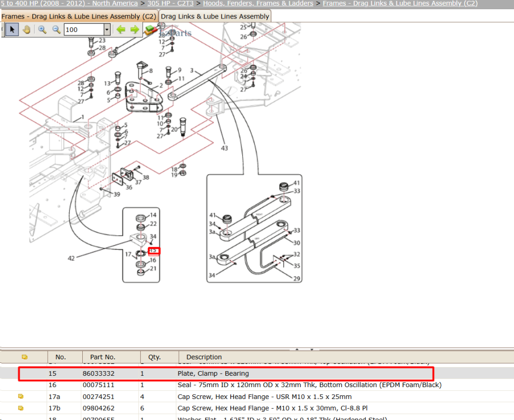Click callout 35 in the lube line inset
The image size is (514, 420).
pyautogui.click(x=297, y=266)
